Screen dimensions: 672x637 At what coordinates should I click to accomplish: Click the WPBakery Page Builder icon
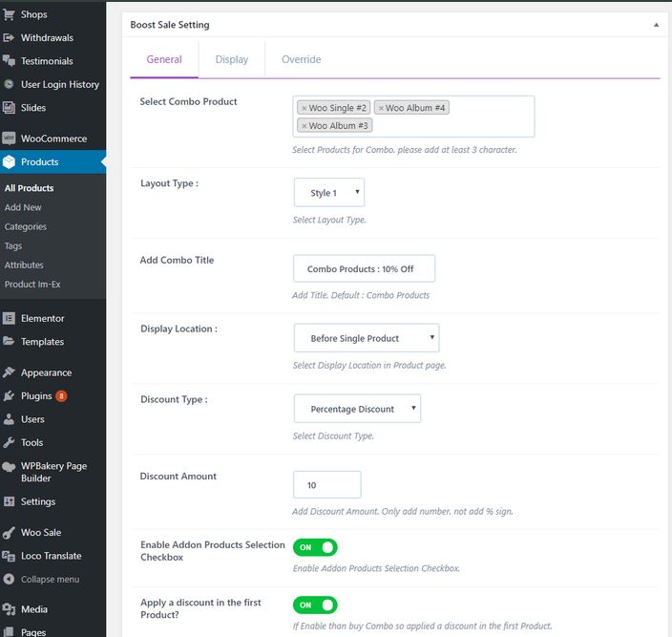(9, 467)
